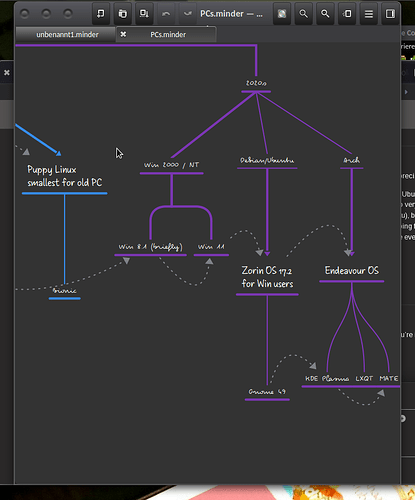Viewport: 415px width, 500px height.
Task: Toggle the properties sidebar panel icon
Action: tap(390, 14)
